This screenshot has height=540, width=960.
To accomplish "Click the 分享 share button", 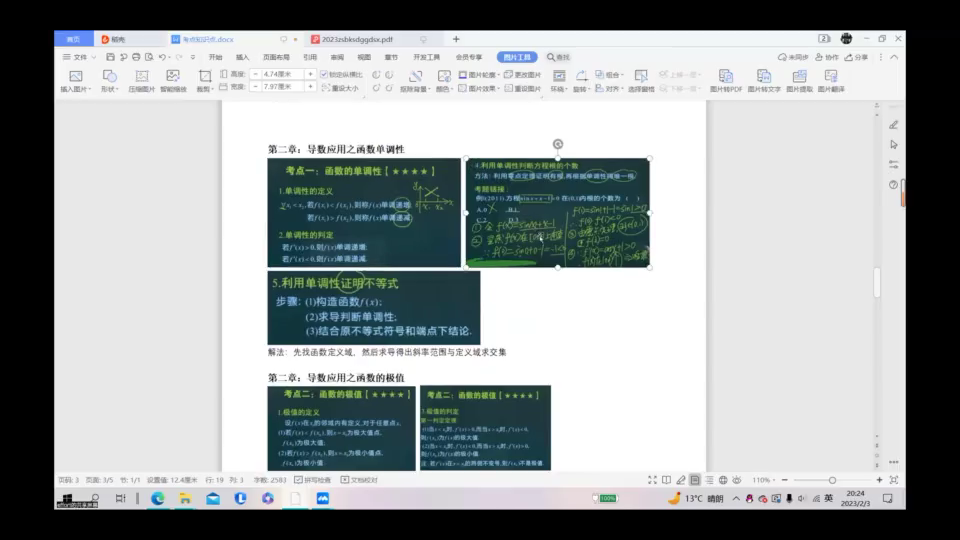I will click(857, 57).
